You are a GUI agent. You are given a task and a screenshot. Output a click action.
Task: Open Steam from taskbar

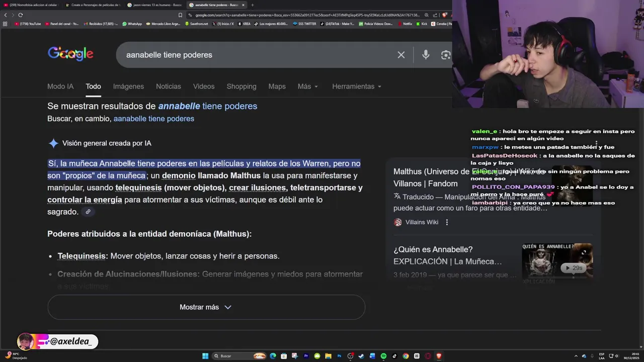pos(361,356)
